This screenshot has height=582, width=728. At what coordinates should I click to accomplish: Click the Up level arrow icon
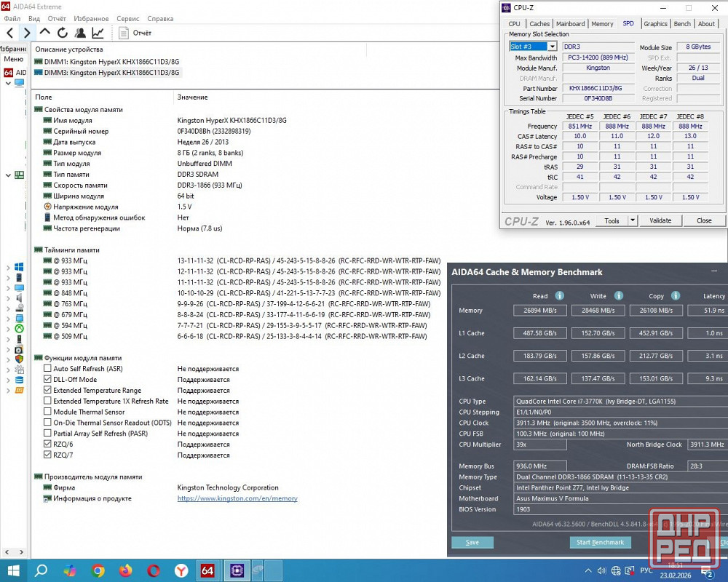[45, 33]
